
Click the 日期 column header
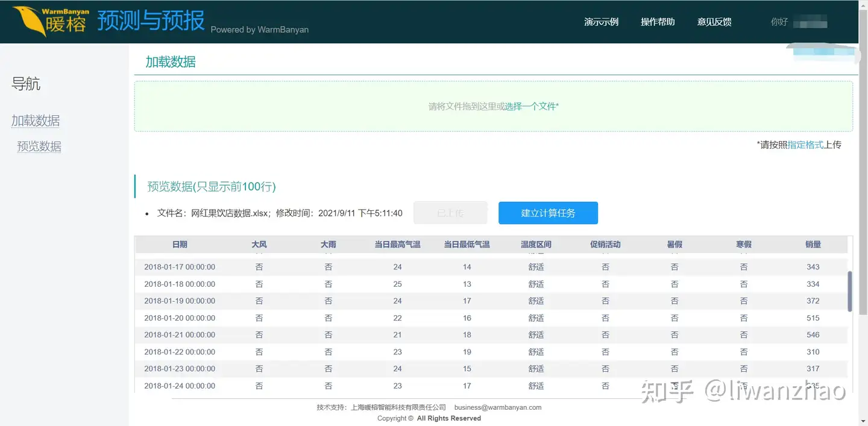pyautogui.click(x=180, y=245)
